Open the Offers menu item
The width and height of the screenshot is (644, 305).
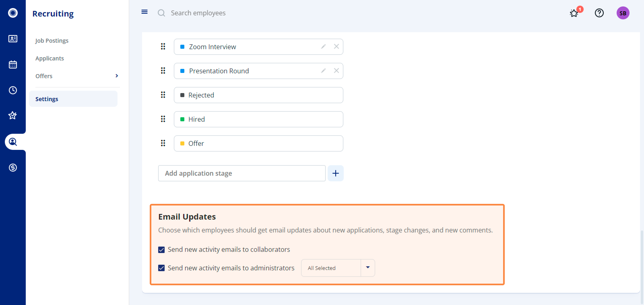[44, 76]
